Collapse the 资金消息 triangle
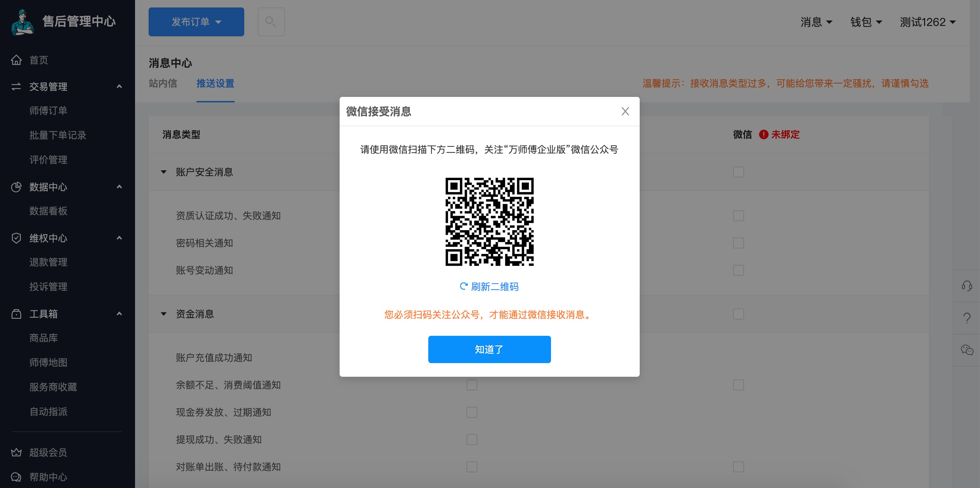The width and height of the screenshot is (980, 488). coord(164,314)
